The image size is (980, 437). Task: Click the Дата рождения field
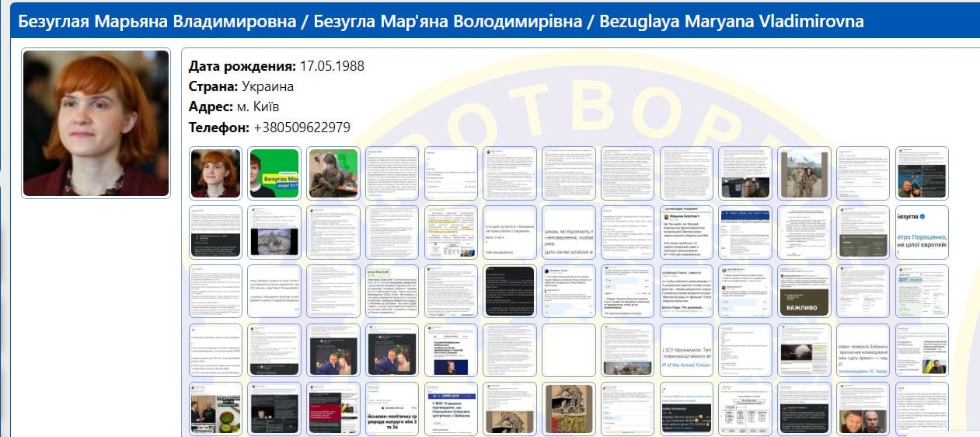pyautogui.click(x=276, y=66)
